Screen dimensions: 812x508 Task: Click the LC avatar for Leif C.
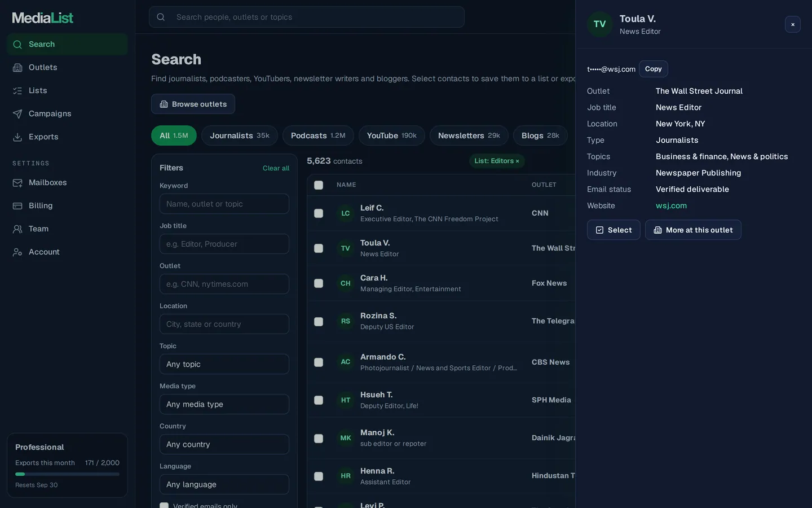tap(346, 213)
